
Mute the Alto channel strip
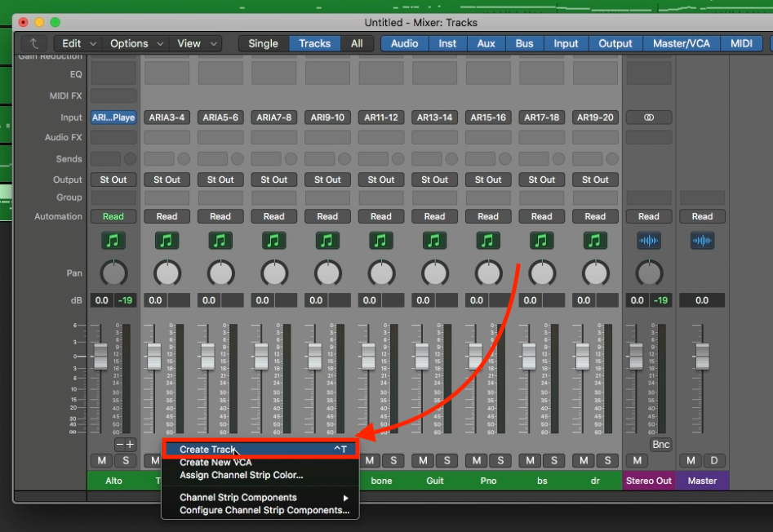[102, 461]
